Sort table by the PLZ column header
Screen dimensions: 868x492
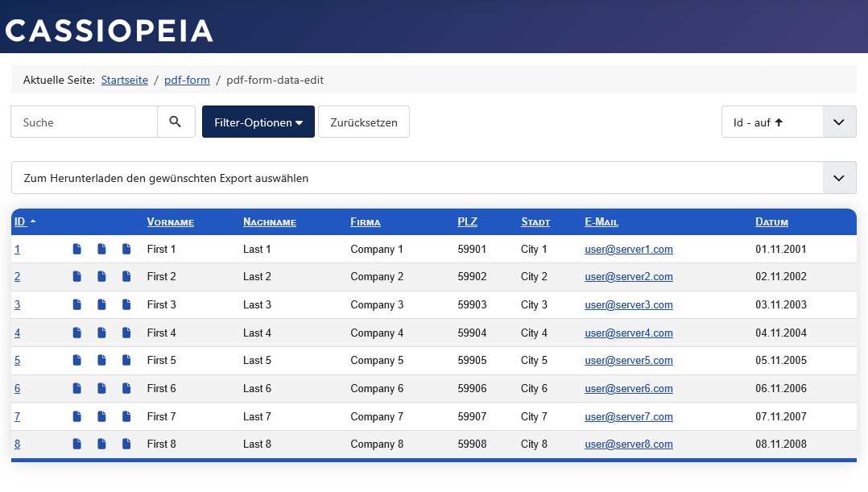pos(467,222)
